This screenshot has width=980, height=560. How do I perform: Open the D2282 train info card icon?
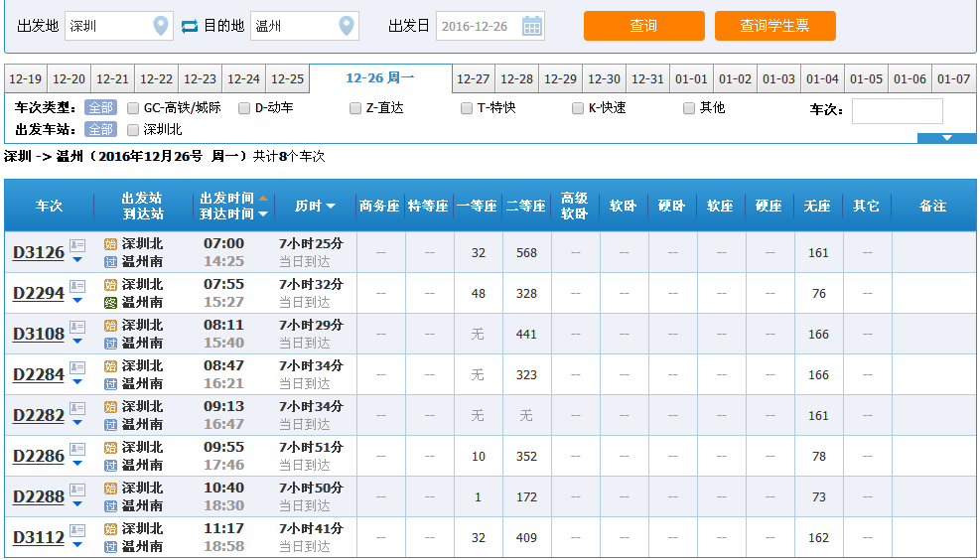pos(77,407)
